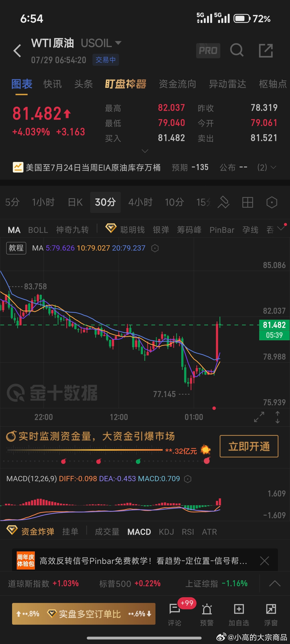The image size is (290, 644).
Task: Open MACD settings hexagon icon
Action: (x=187, y=479)
